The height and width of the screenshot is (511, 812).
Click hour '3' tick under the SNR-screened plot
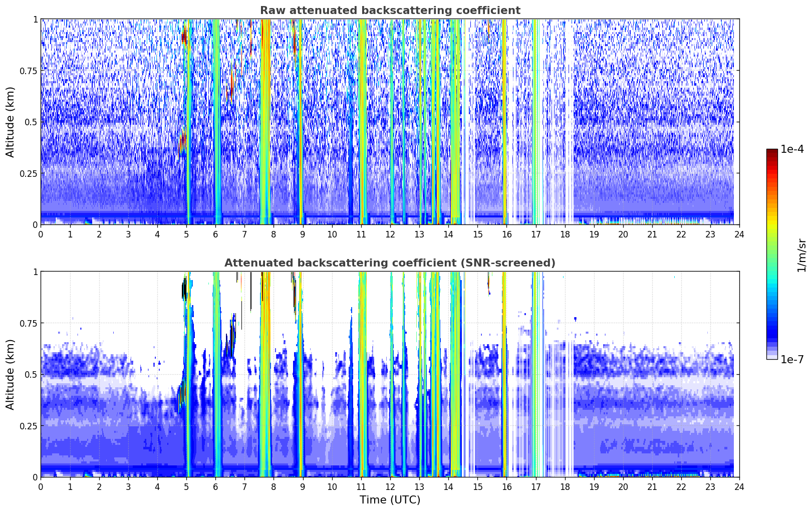(x=128, y=486)
